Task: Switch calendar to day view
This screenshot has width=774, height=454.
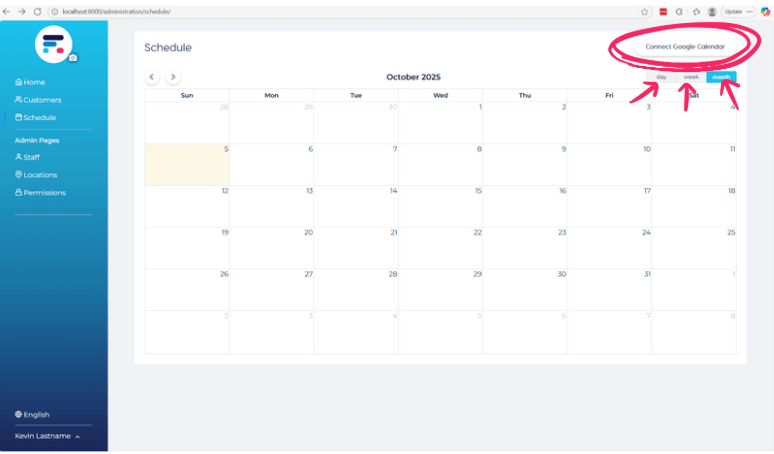Action: [x=661, y=77]
